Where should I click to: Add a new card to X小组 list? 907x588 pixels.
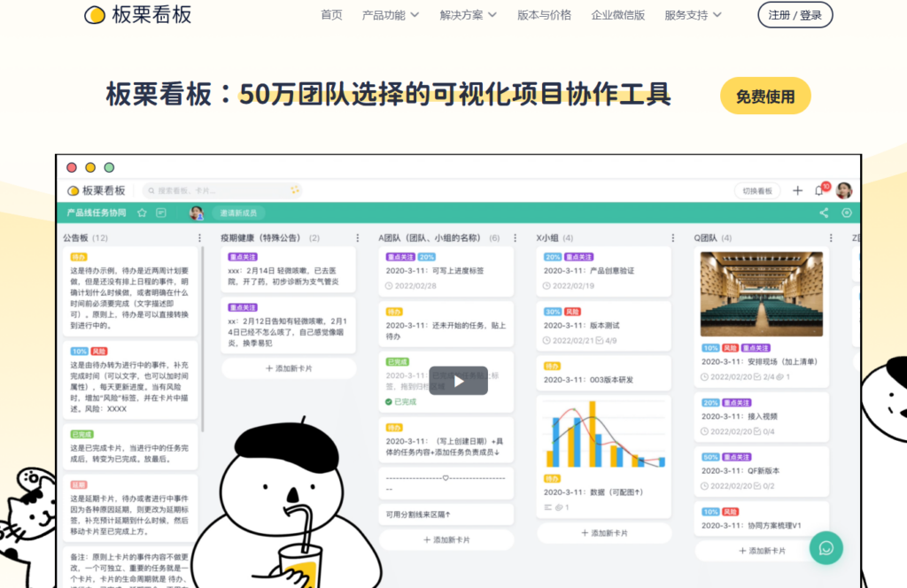(604, 533)
